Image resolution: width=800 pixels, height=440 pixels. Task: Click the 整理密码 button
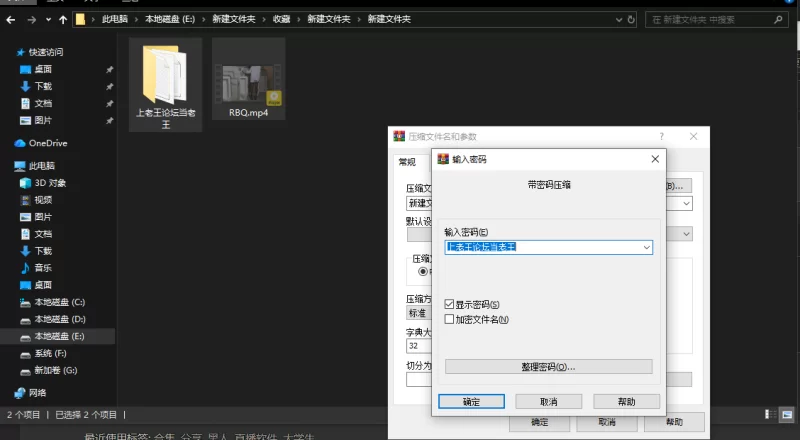click(548, 367)
